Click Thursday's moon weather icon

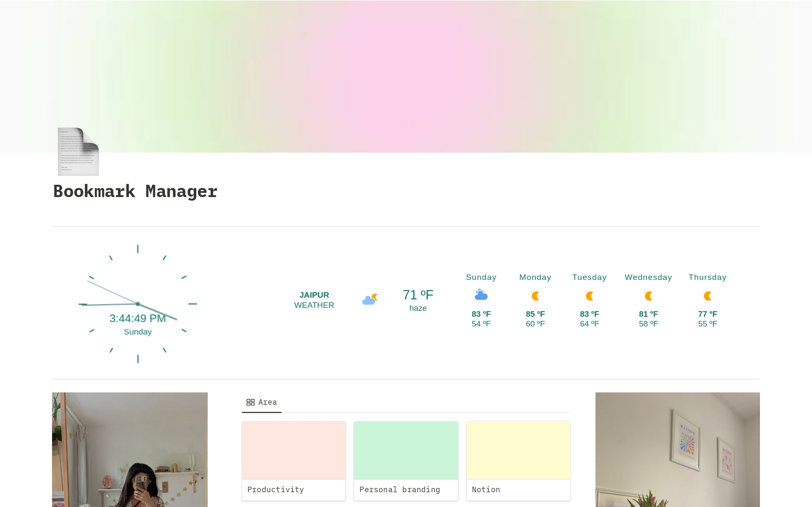708,296
